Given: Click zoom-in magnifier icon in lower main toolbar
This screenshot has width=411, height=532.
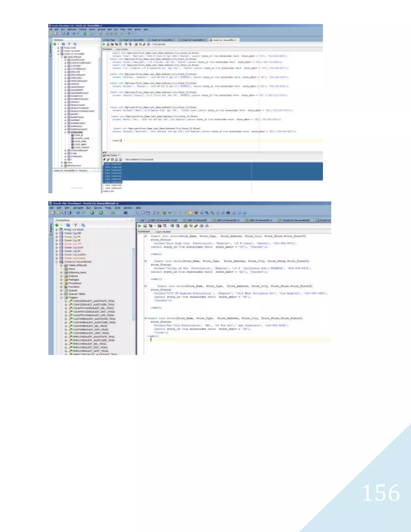Looking at the screenshot, I should click(x=207, y=213).
